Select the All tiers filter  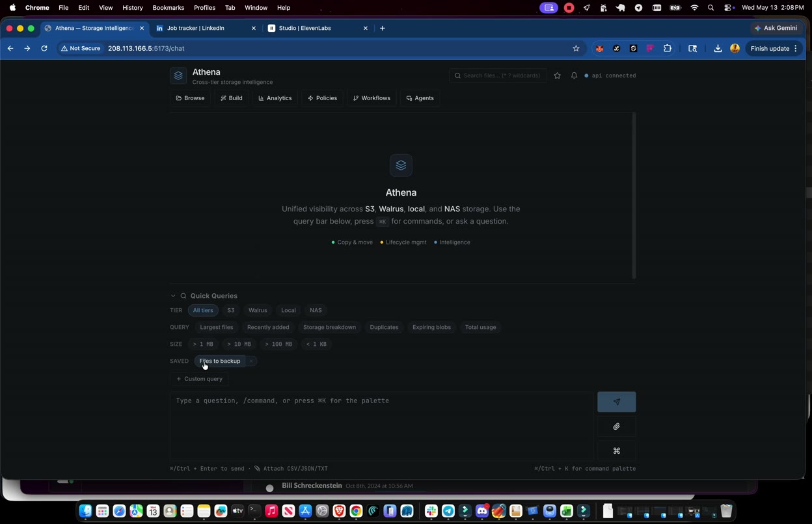(203, 311)
